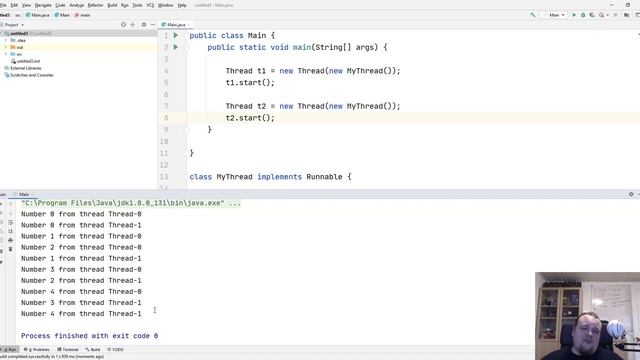Hide the Project tool window minus icon

pyautogui.click(x=153, y=25)
